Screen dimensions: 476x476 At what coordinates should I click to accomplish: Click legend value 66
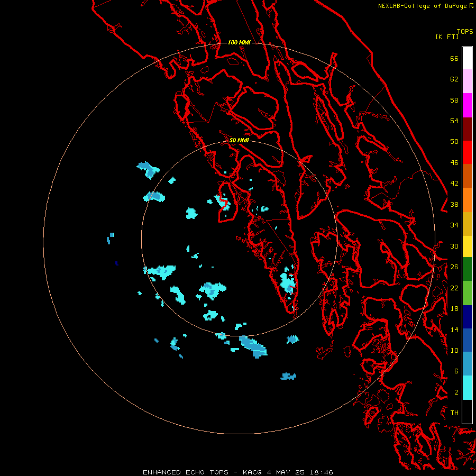click(454, 59)
